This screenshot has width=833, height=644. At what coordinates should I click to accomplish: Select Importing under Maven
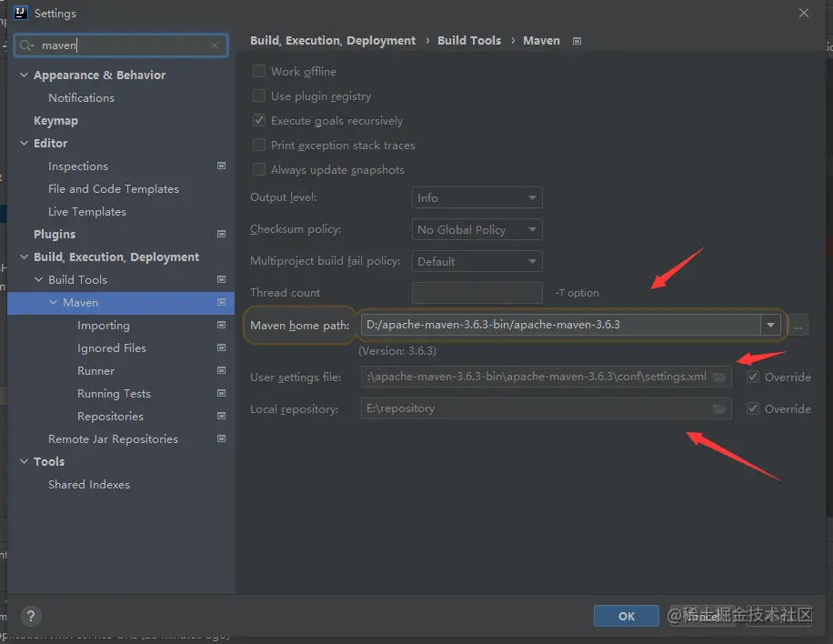(103, 326)
